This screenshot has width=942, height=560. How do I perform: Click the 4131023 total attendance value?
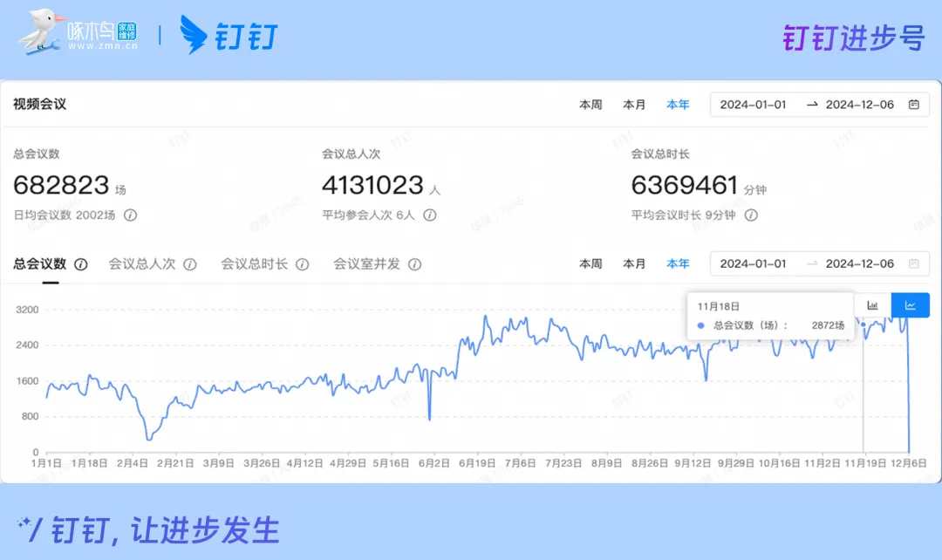[372, 185]
